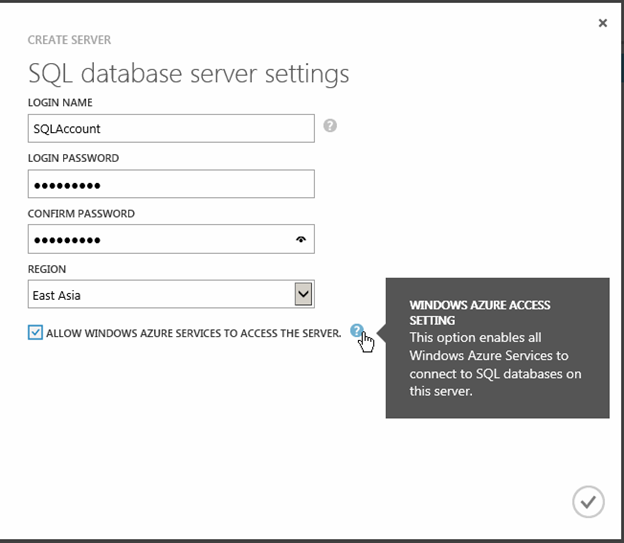Image resolution: width=624 pixels, height=543 pixels.
Task: Uncheck Allow Windows Azure Services access checkbox
Action: 35,332
